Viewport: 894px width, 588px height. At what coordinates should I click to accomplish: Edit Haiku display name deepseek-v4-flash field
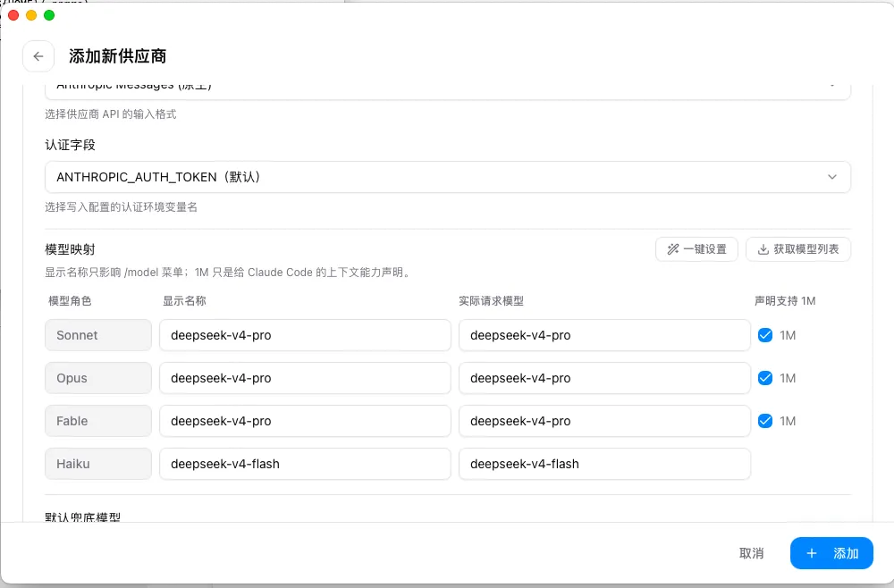point(305,464)
